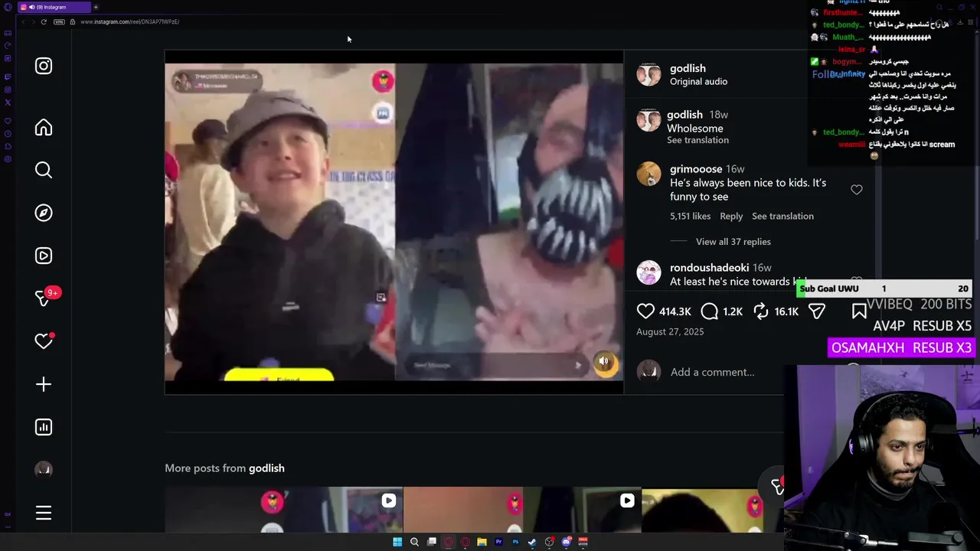Viewport: 980px width, 551px height.
Task: Open Twitch in Opera GX sidebar
Action: (8, 77)
